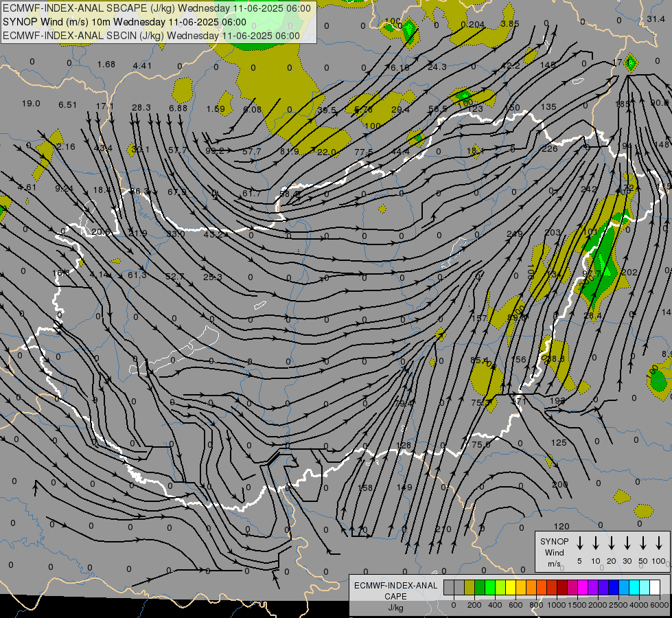Viewport: 672px width, 618px height.
Task: Click the 1.59 value on the map
Action: coord(216,109)
